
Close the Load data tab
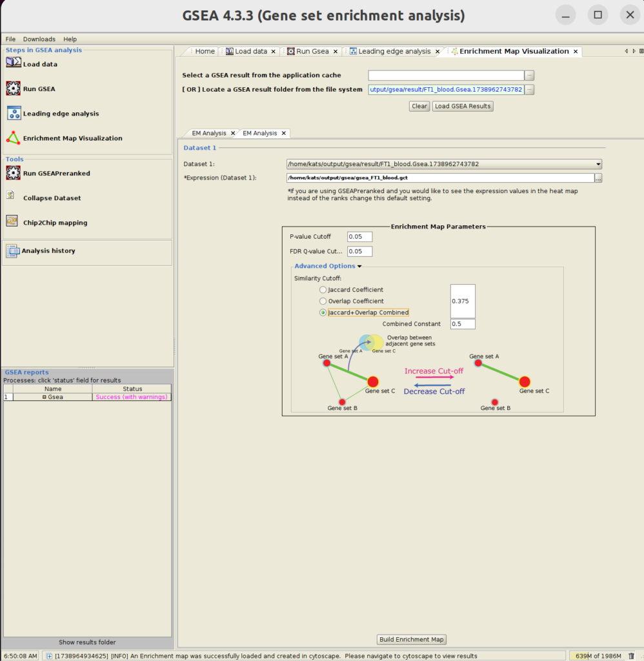click(x=273, y=52)
